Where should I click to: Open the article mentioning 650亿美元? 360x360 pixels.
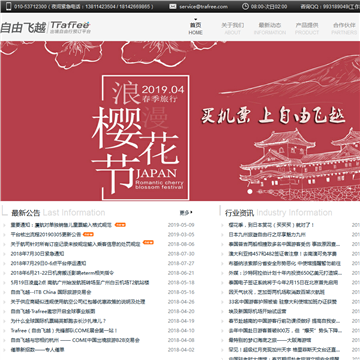point(285,273)
